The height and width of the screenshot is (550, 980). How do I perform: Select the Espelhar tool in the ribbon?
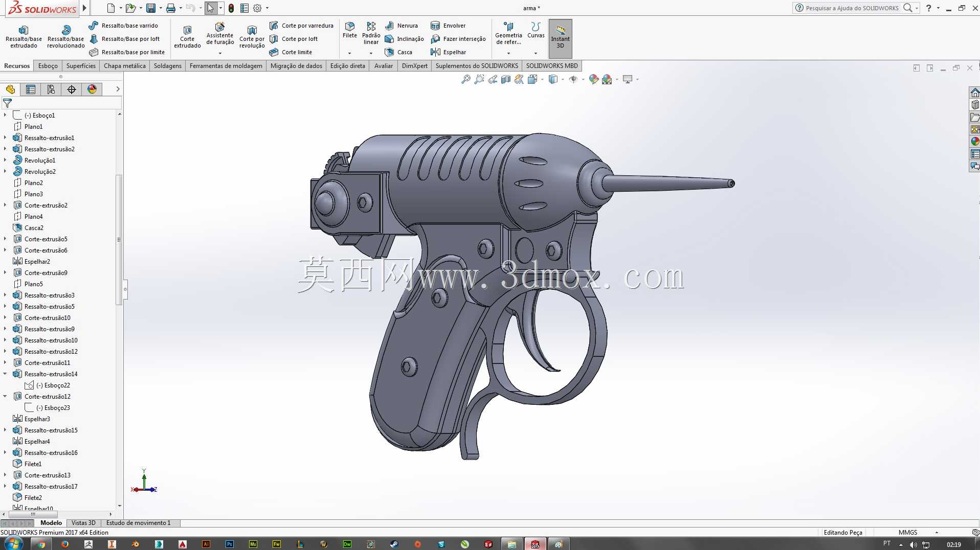(449, 52)
